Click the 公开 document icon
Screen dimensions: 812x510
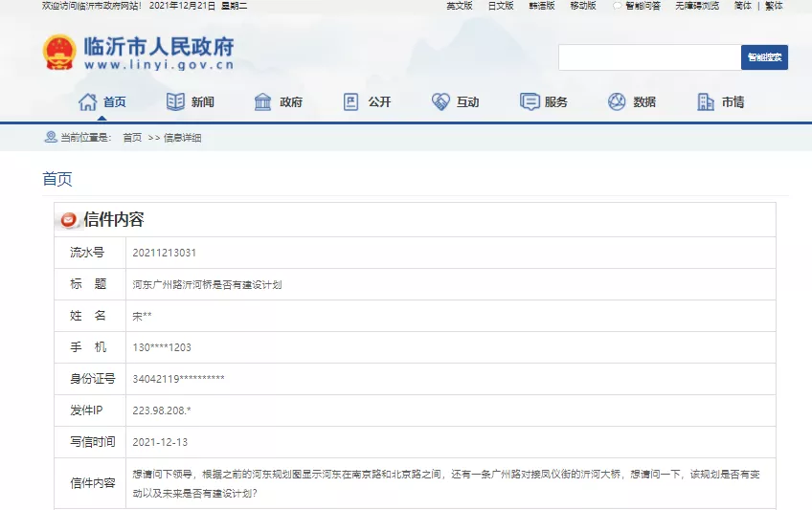351,101
